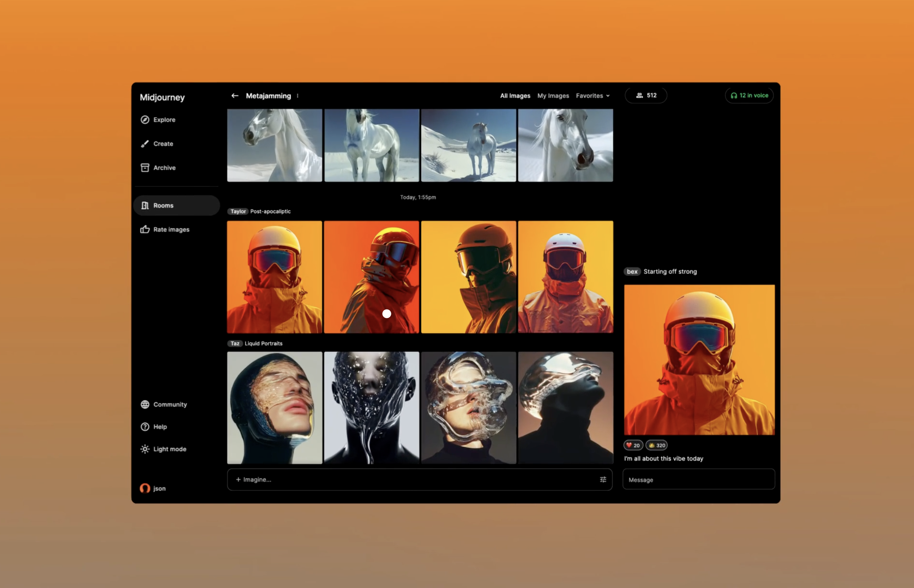Image resolution: width=914 pixels, height=588 pixels.
Task: Click the Rate images thumbs-up icon
Action: pyautogui.click(x=145, y=229)
